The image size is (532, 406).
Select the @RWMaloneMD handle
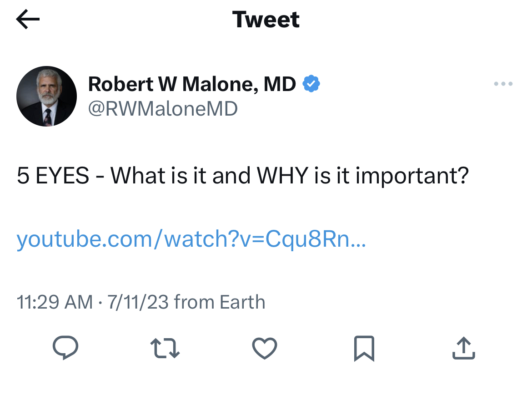[x=163, y=109]
